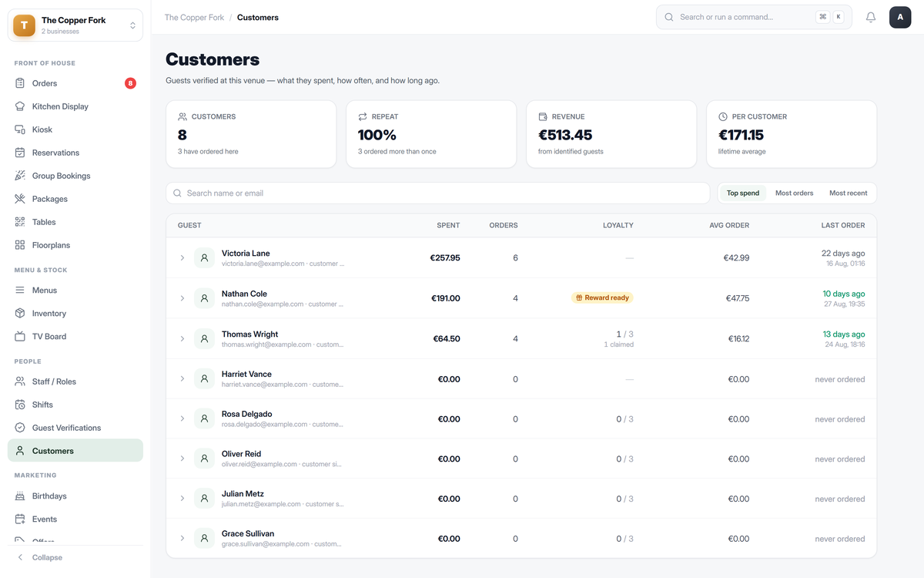
Task: Click the magnifier icon in command search
Action: click(x=669, y=17)
